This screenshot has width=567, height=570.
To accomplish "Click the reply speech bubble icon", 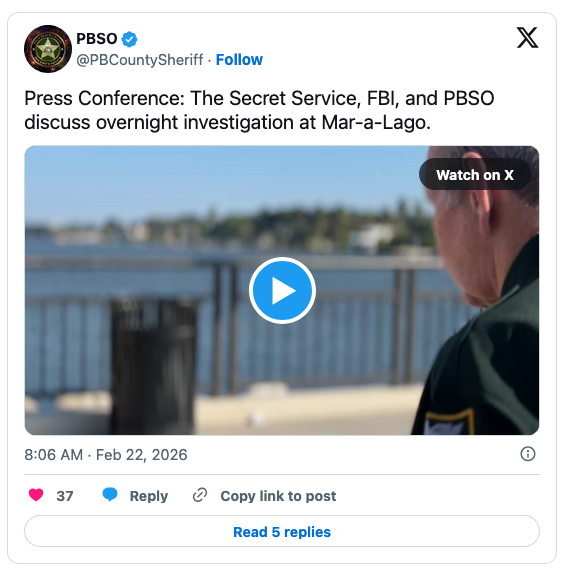I will (x=110, y=495).
